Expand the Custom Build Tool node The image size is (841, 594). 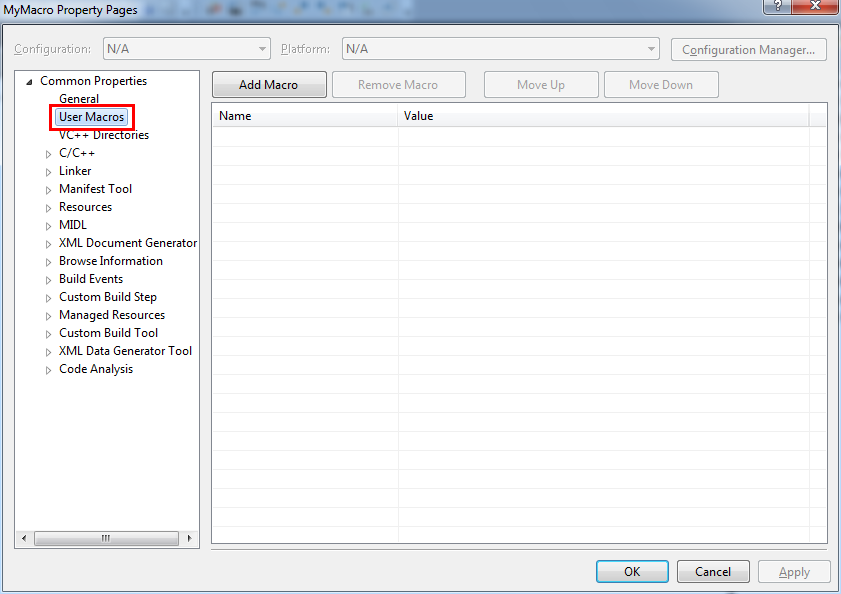tap(48, 334)
